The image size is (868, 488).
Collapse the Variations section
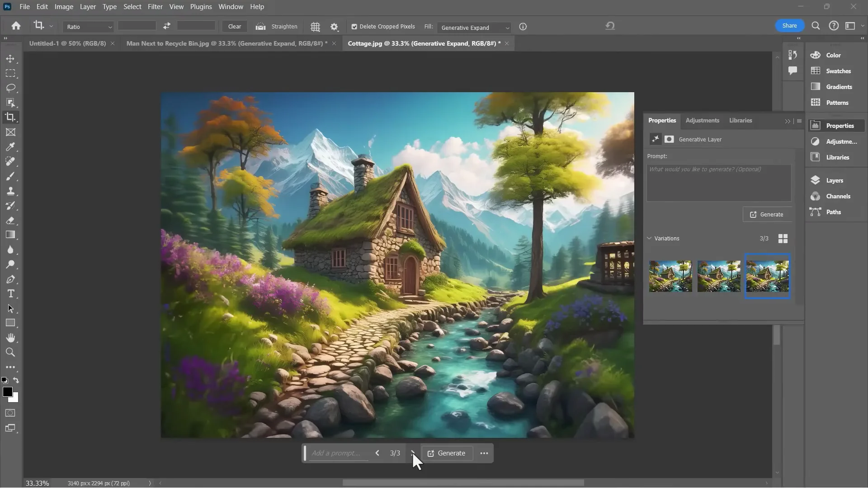650,238
